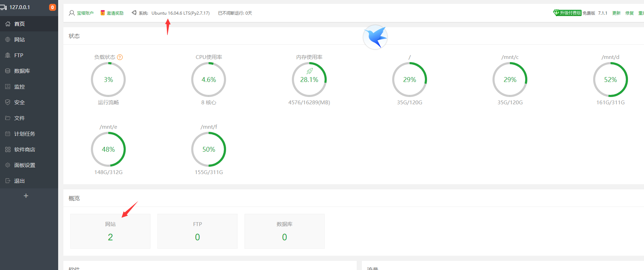
Task: Click the calendar icon beside 计划任务
Action: point(8,134)
